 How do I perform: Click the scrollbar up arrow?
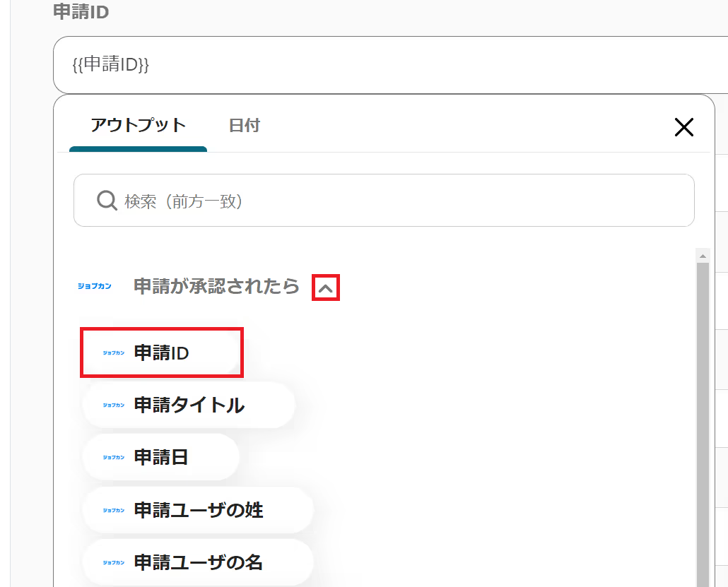point(703,256)
